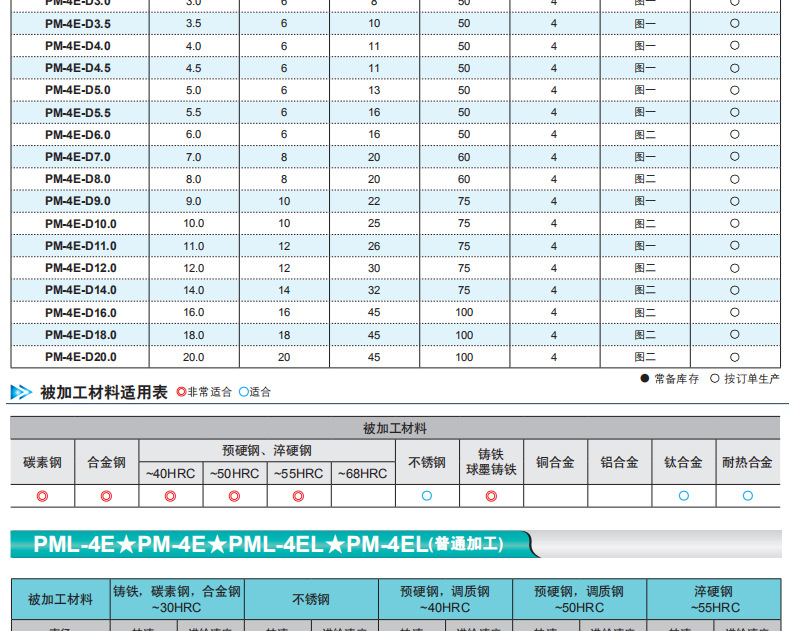Image resolution: width=790 pixels, height=631 pixels.
Task: Click the red suitability mark under ~40HRC column
Action: tap(170, 496)
